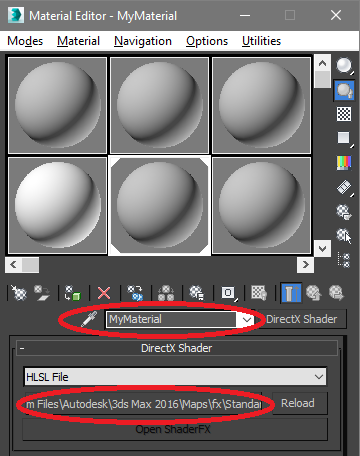Open the Material/Map Navigator icon
Viewport: 360px width, 456px height.
344,260
